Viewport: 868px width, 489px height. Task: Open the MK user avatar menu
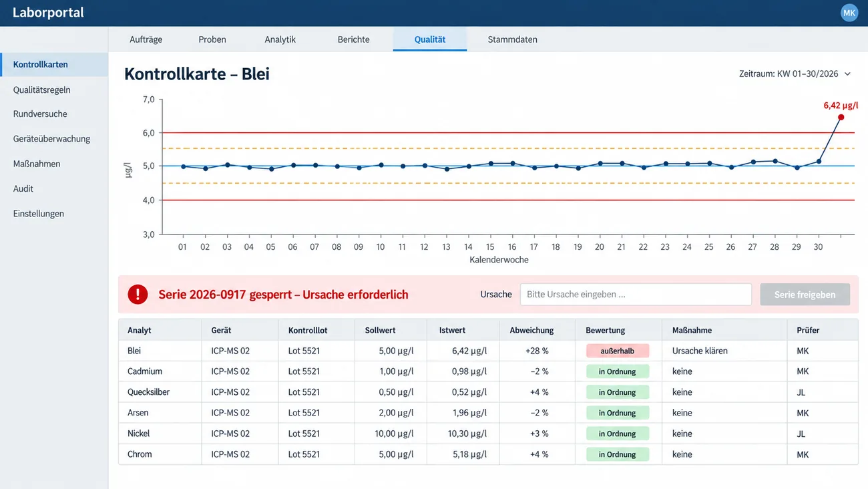(x=849, y=13)
